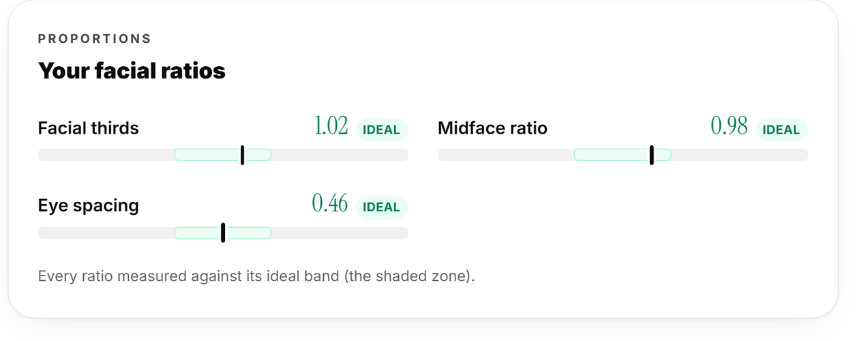Screen dimensions: 868x341
Task: Click the 0.98 midface ratio value
Action: (x=730, y=126)
